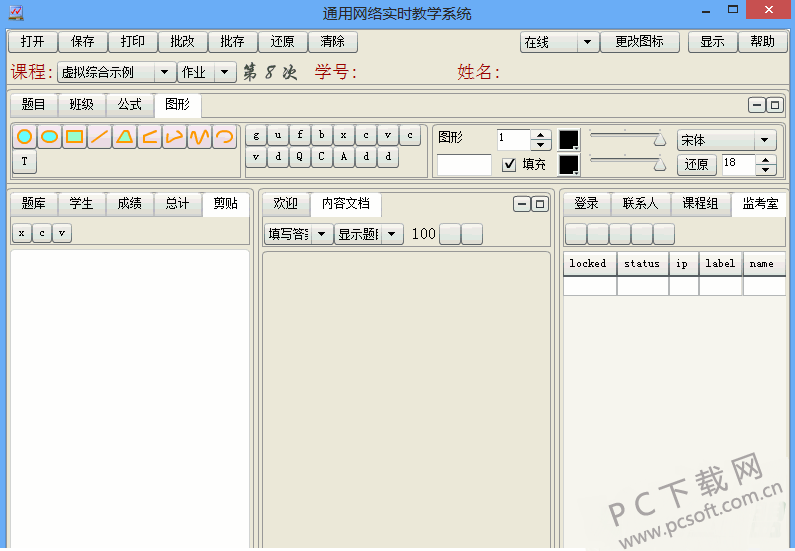Click the 批存 button

click(232, 42)
